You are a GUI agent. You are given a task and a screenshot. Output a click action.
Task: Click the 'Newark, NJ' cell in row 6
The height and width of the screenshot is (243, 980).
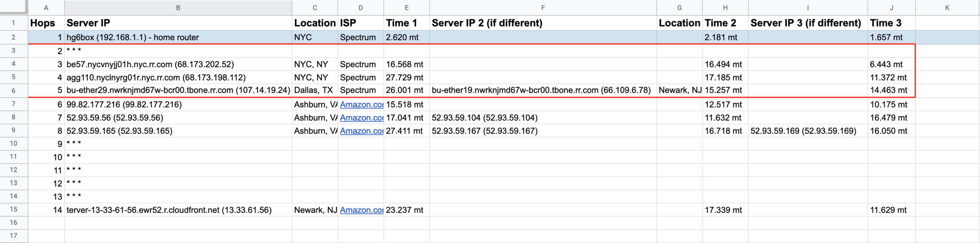tap(679, 90)
